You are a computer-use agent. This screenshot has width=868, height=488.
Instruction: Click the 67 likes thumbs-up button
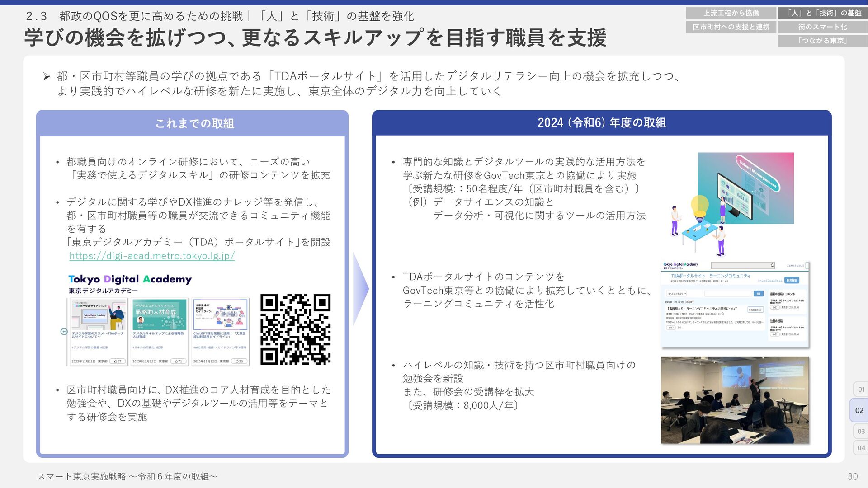coord(118,361)
